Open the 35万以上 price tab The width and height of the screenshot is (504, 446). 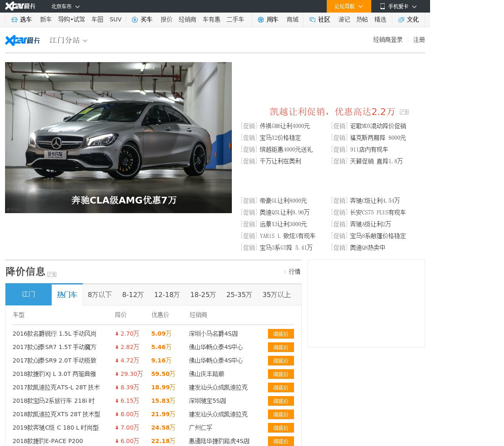pos(276,295)
